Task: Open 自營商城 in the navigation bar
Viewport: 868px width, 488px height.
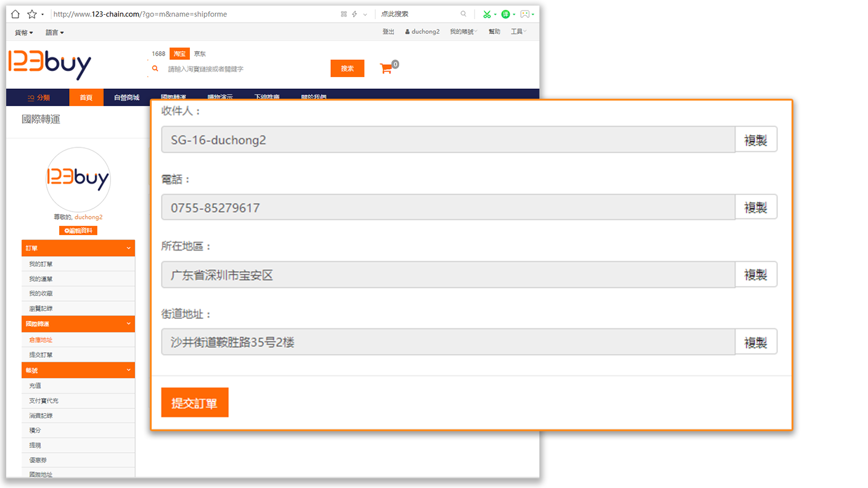Action: tap(126, 97)
